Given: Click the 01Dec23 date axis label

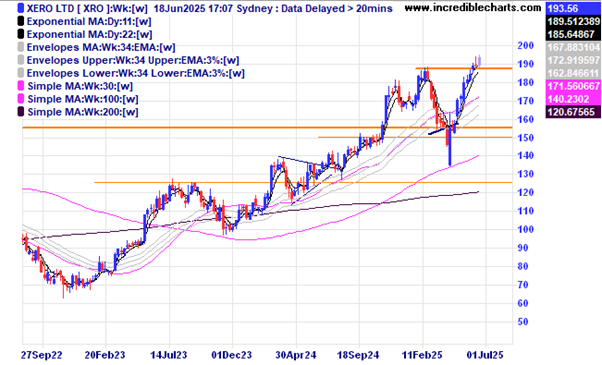Looking at the screenshot, I should click(x=232, y=355).
